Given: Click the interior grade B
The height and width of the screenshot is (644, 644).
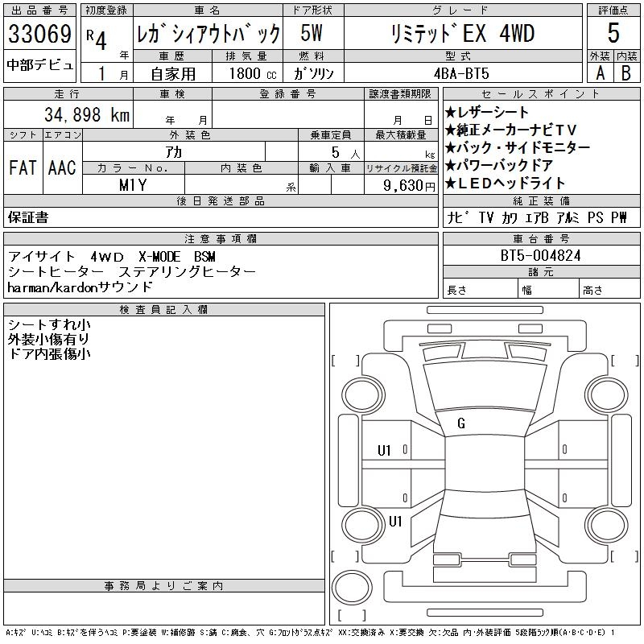Looking at the screenshot, I should point(626,73).
